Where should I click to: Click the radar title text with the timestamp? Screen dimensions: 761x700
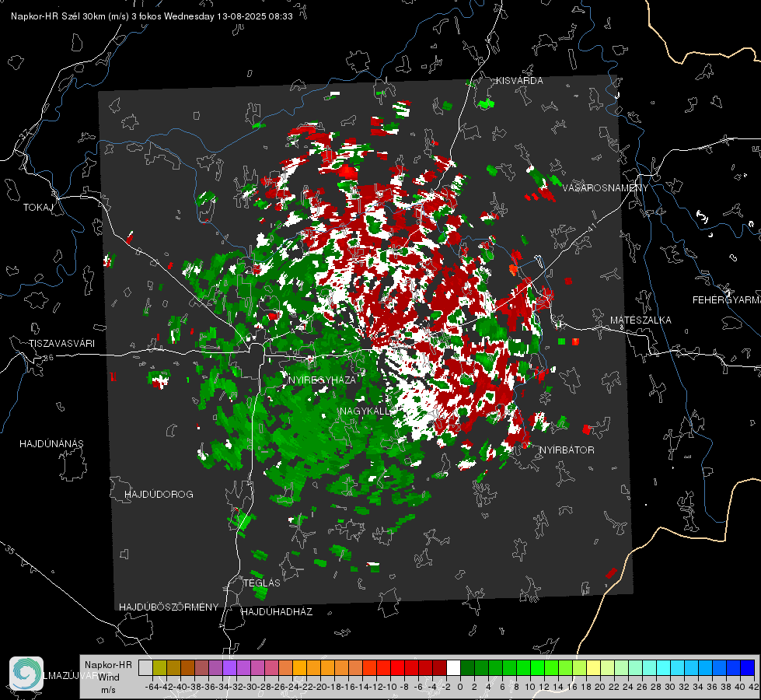click(x=152, y=16)
